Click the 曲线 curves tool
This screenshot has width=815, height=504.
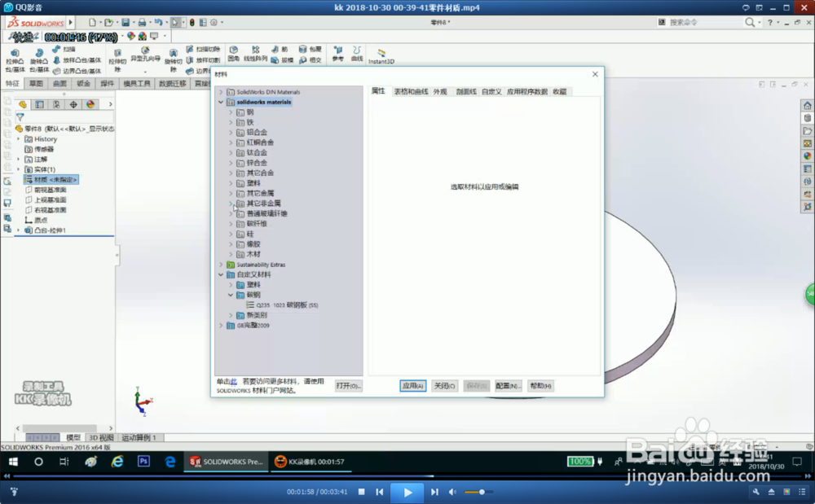point(357,54)
